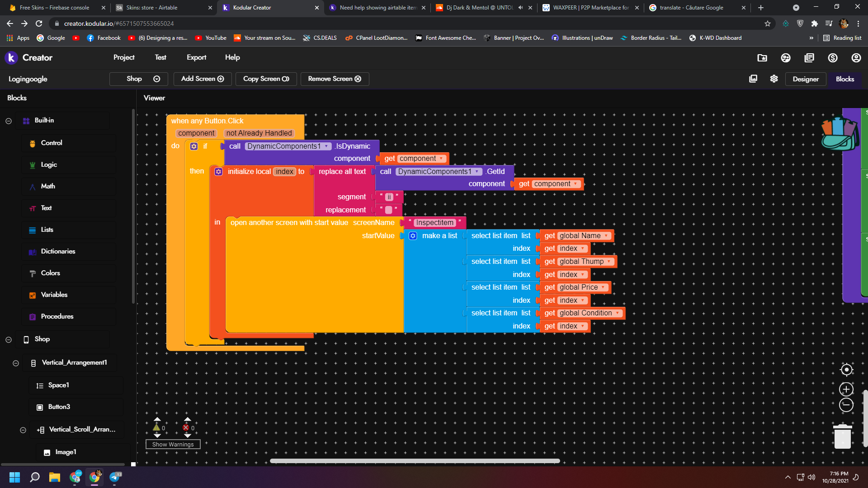Screen dimensions: 868x488
Task: Click the dollar sign icon
Action: 833,58
